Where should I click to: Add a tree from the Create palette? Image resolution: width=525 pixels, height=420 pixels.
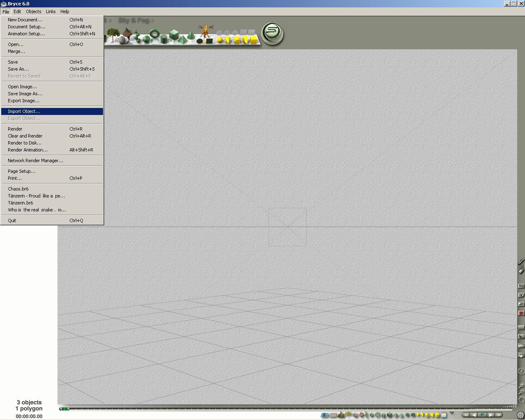[113, 34]
